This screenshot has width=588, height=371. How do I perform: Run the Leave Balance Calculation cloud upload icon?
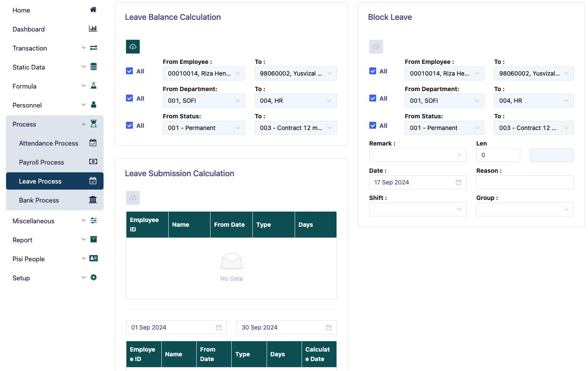132,46
